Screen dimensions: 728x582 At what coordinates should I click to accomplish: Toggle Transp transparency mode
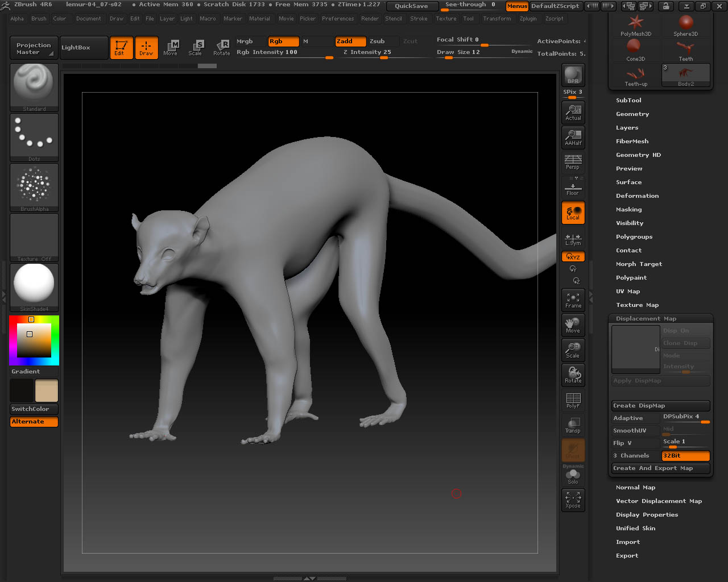click(x=573, y=425)
